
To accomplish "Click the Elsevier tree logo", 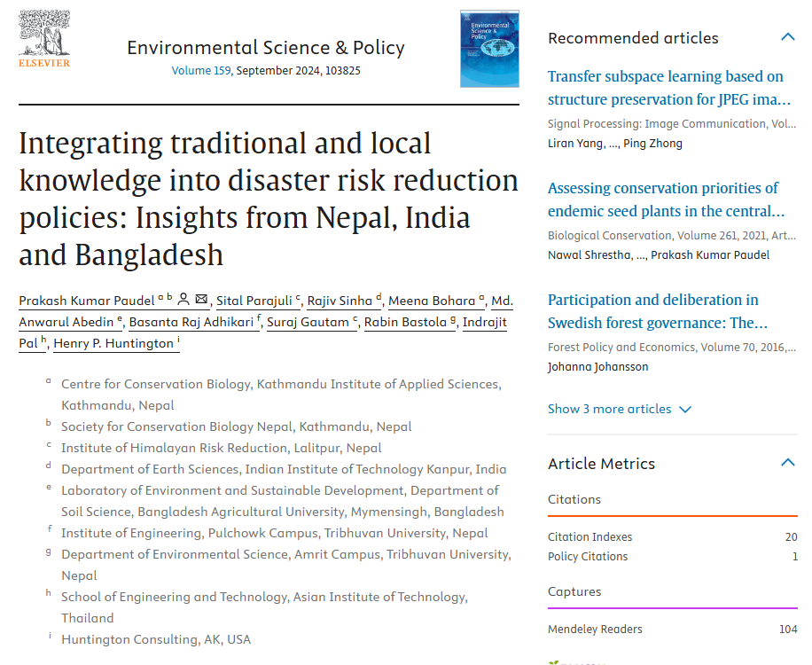I will pos(44,39).
